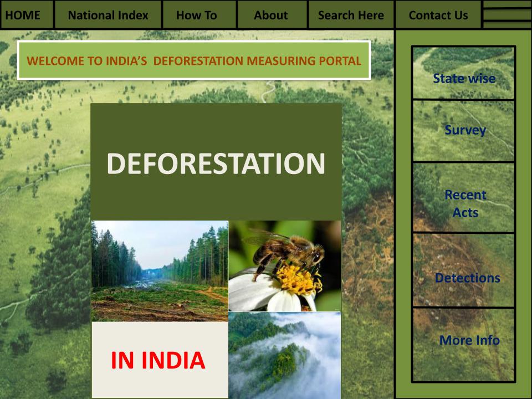
Task: Click the DEFORESTATION title block
Action: 216,162
